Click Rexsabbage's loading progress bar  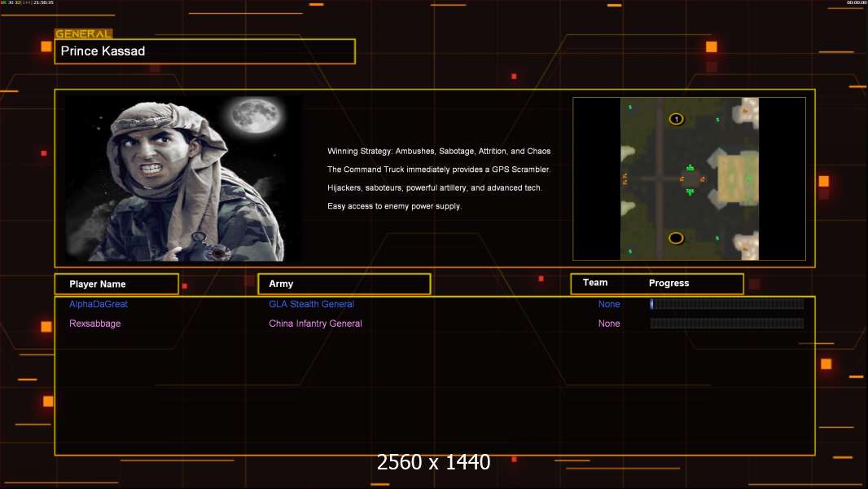click(727, 324)
